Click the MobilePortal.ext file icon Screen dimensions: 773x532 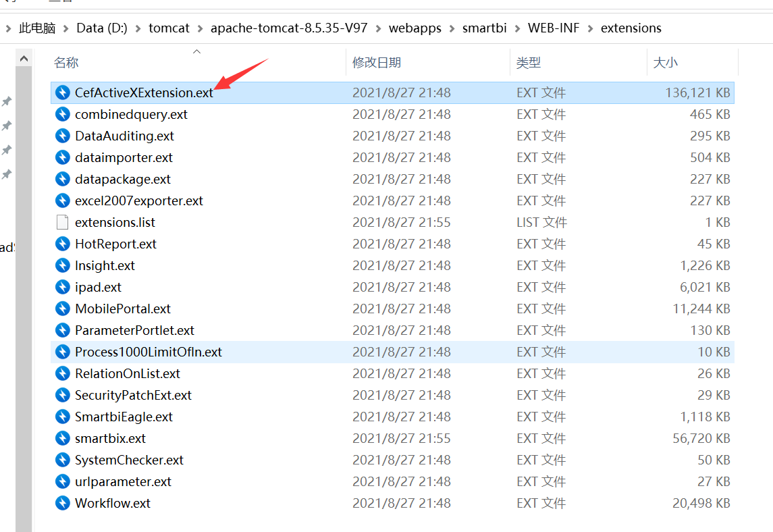click(x=63, y=309)
